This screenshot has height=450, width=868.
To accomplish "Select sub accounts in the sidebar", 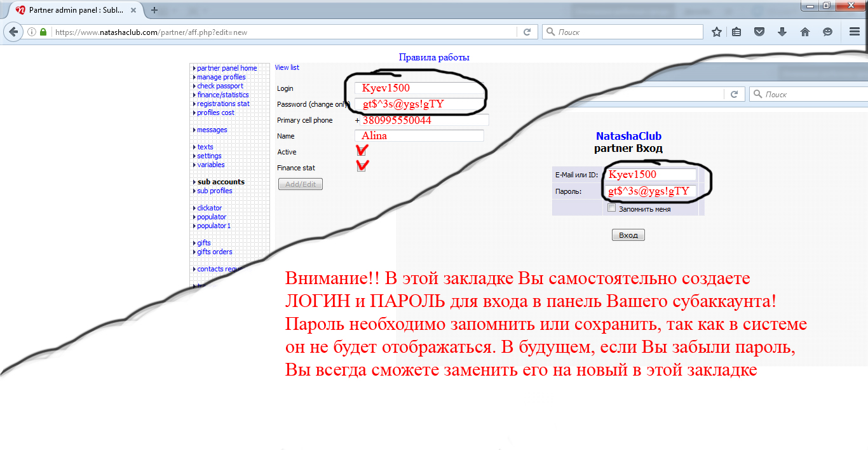I will pyautogui.click(x=221, y=182).
